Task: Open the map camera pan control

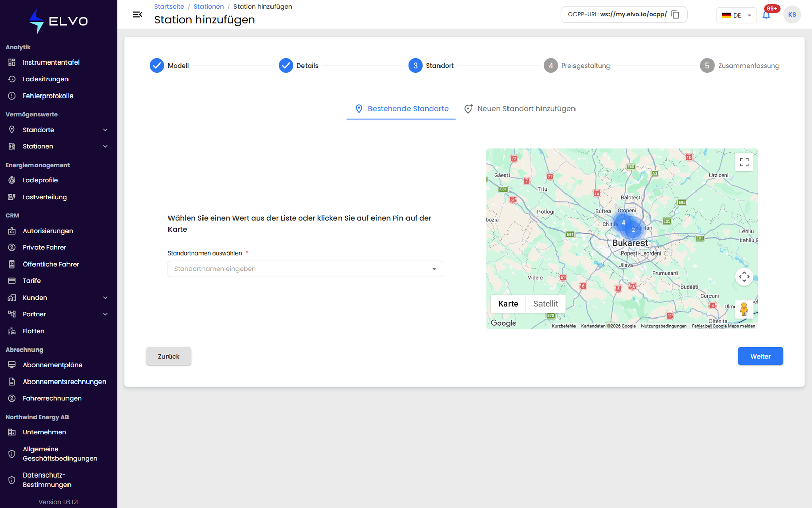Action: (x=744, y=277)
